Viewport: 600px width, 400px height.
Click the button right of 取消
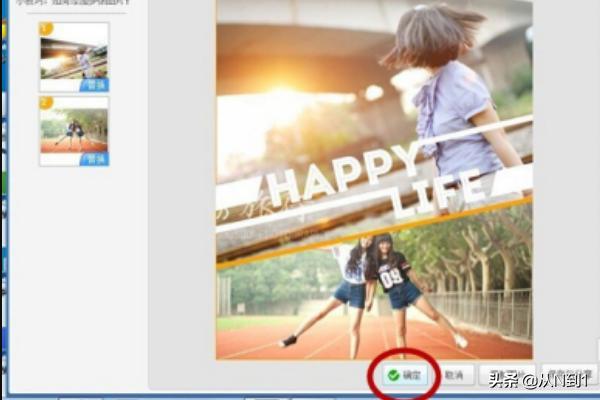pos(507,376)
